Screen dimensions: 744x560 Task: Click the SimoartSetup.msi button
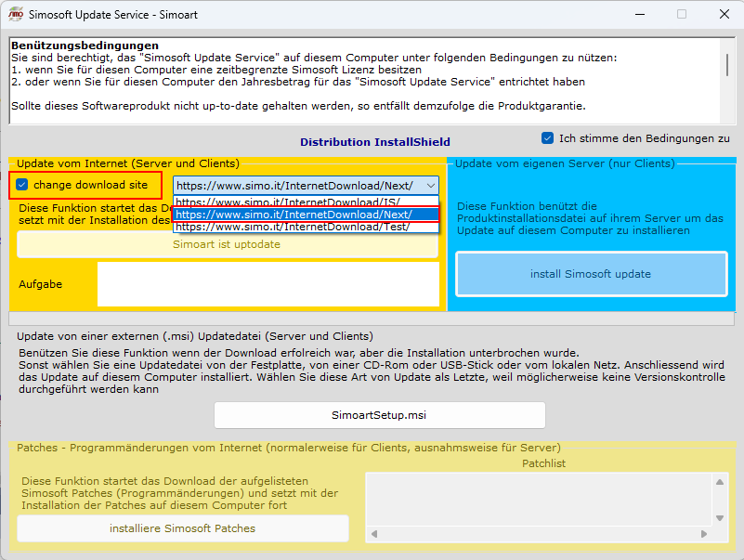click(x=379, y=415)
